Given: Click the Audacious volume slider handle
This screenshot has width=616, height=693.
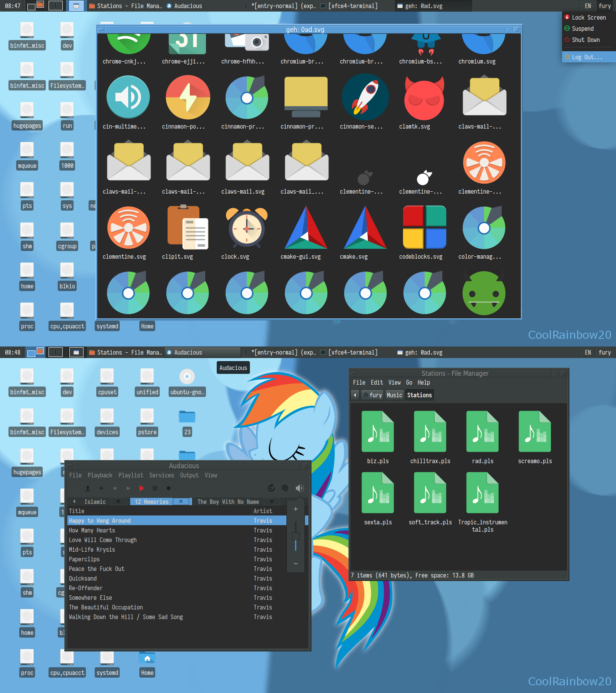Looking at the screenshot, I should [296, 536].
